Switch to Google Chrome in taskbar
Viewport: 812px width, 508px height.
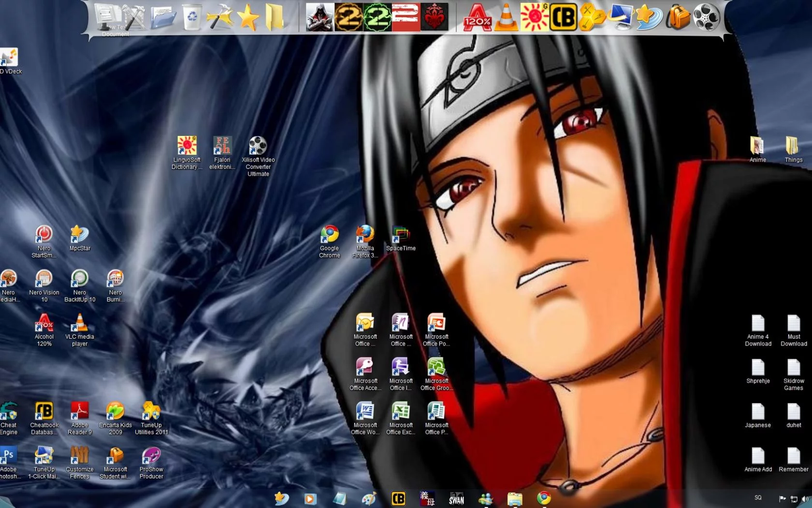(544, 498)
